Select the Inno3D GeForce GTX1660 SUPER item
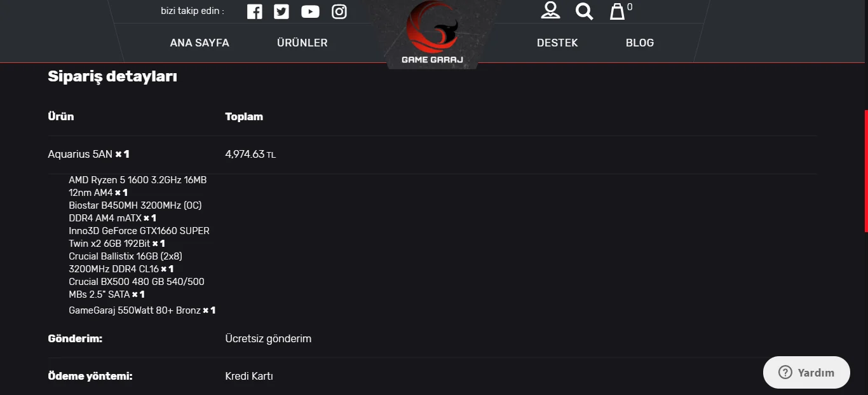This screenshot has width=868, height=395. pos(139,231)
